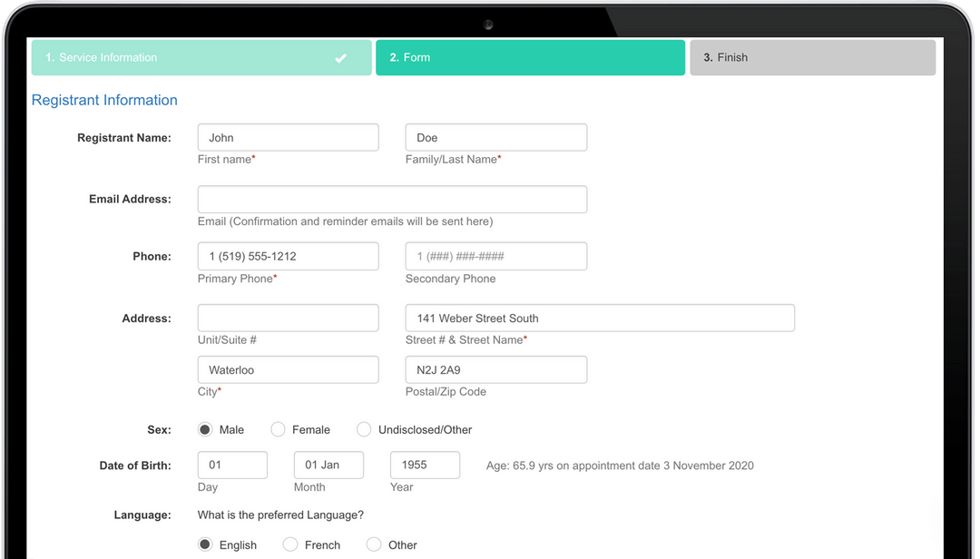Click the empty Email Address field

392,199
